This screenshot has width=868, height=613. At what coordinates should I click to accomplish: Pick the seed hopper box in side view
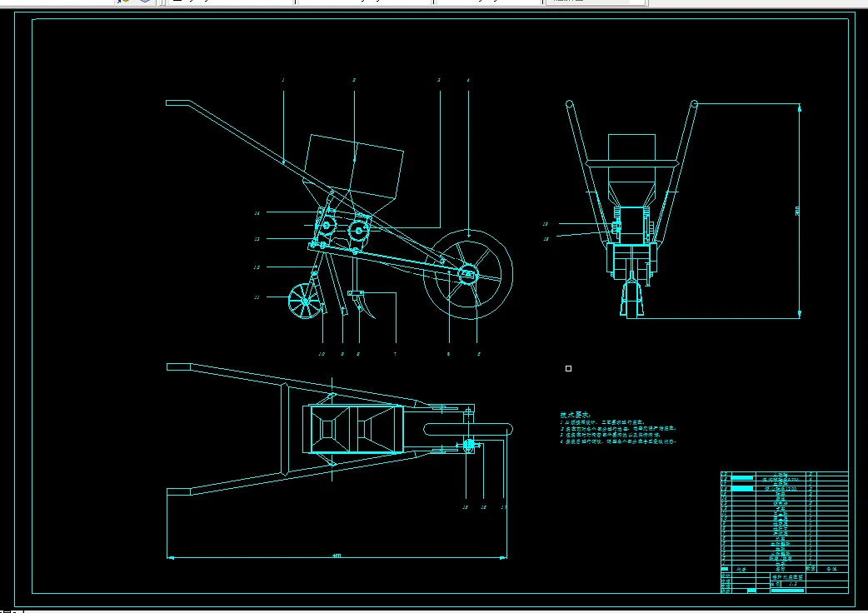pyautogui.click(x=354, y=167)
